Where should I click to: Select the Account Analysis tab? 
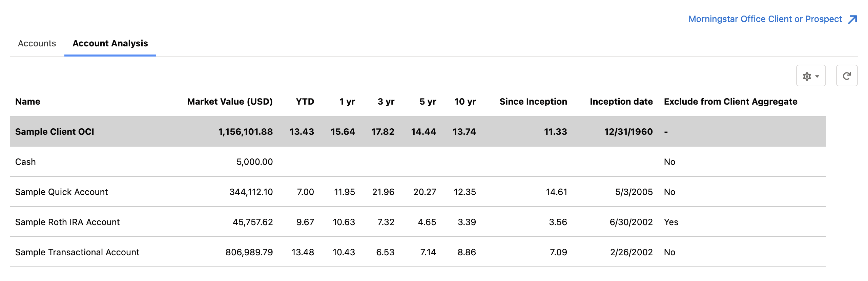[x=110, y=44]
